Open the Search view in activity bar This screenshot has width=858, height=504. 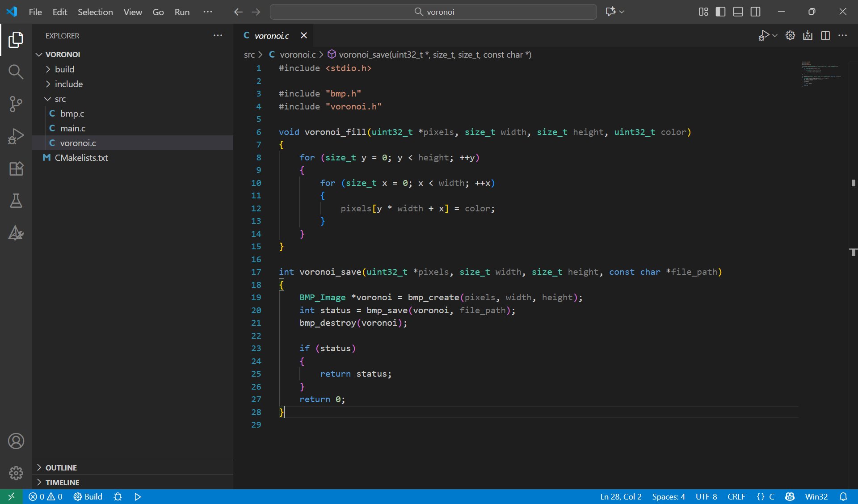(16, 71)
